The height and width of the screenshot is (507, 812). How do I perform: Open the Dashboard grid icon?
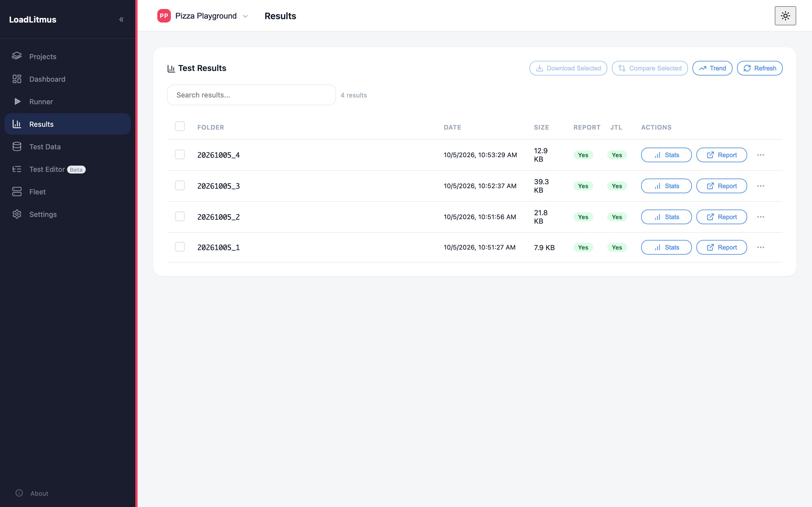[17, 79]
